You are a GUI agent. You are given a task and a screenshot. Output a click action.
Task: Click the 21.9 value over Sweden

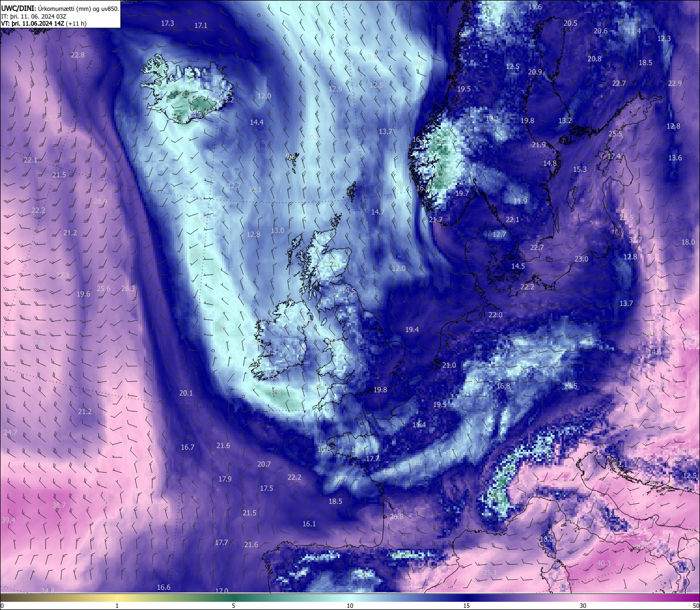[x=539, y=145]
